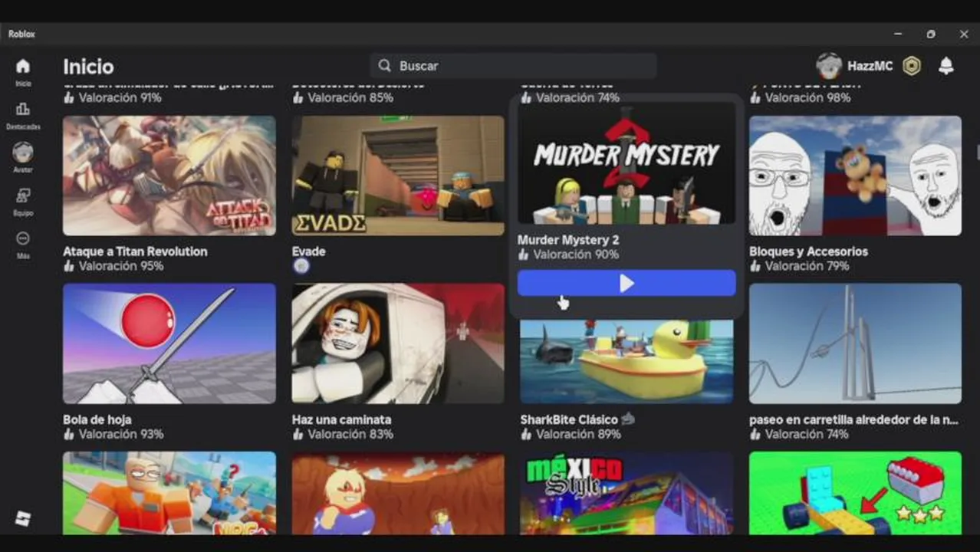
Task: Click the paseo en carretilla title
Action: [x=855, y=419]
